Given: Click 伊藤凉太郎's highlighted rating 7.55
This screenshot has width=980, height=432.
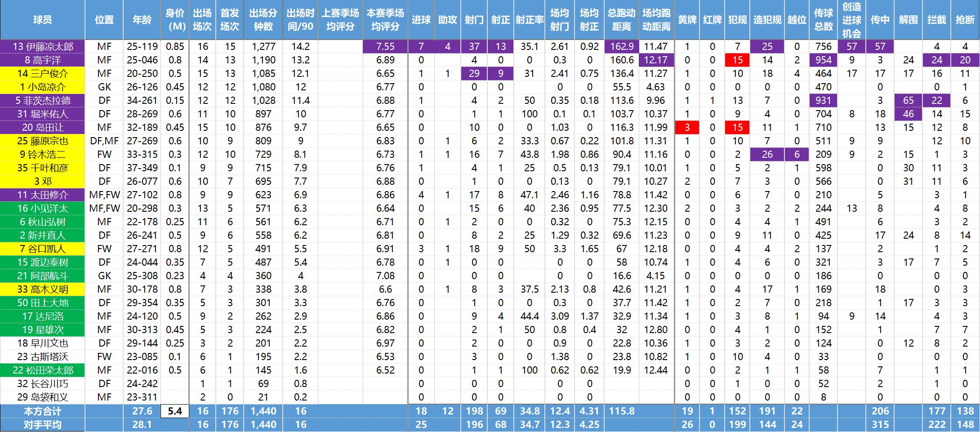Looking at the screenshot, I should pyautogui.click(x=386, y=46).
